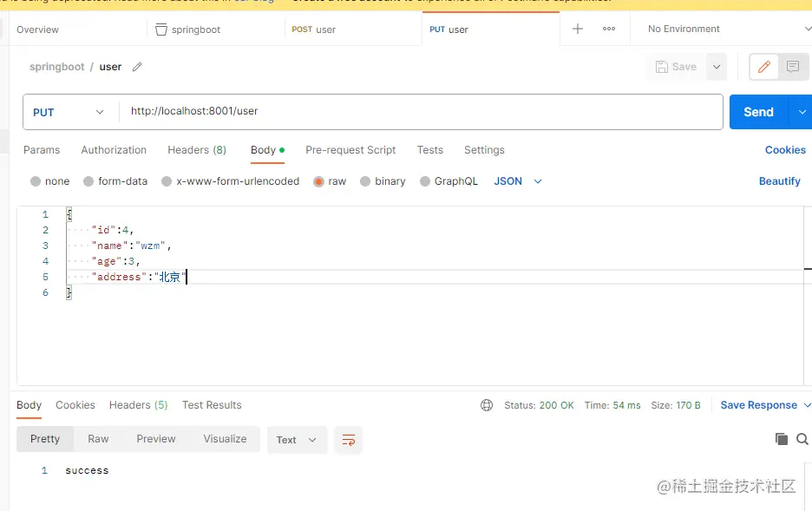Open the Test Results tab

[212, 405]
